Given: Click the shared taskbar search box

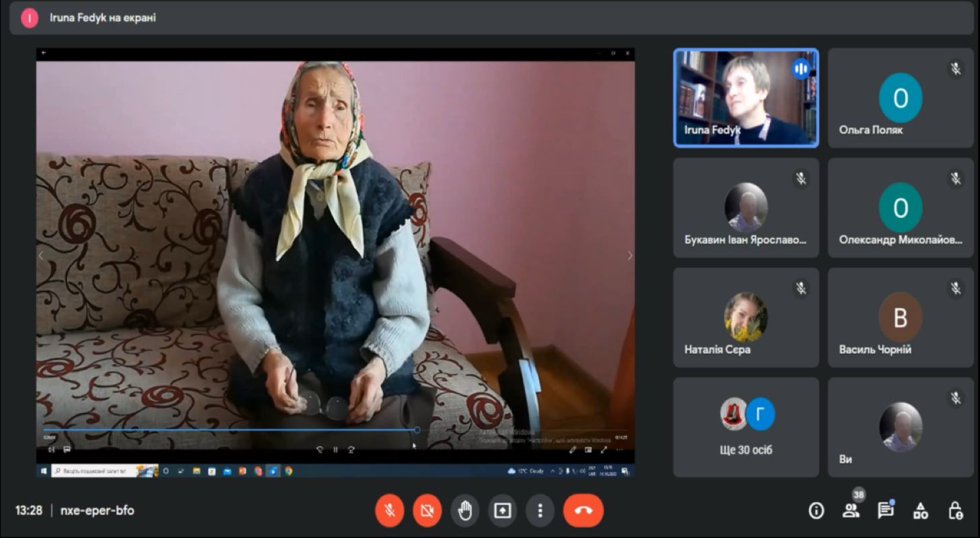Looking at the screenshot, I should [105, 471].
